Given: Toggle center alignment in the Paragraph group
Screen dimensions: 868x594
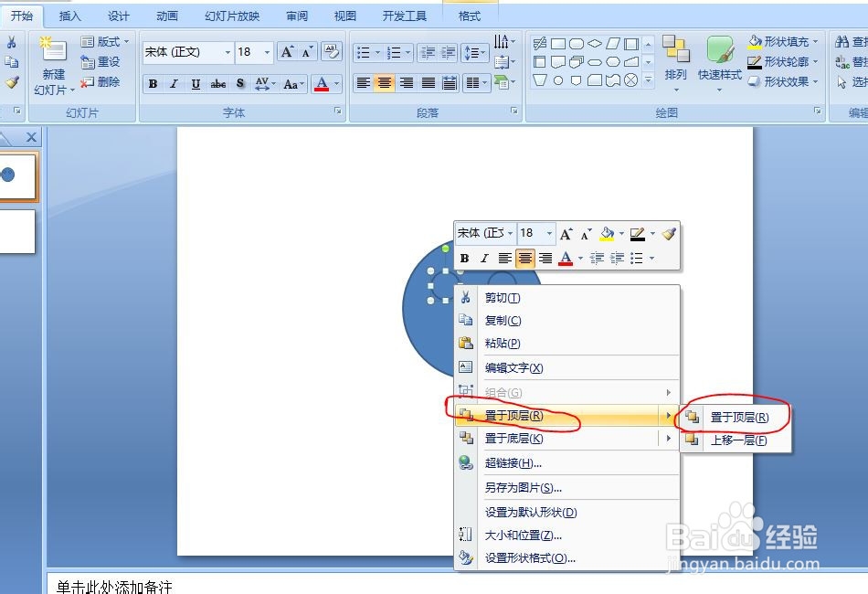Looking at the screenshot, I should point(385,84).
